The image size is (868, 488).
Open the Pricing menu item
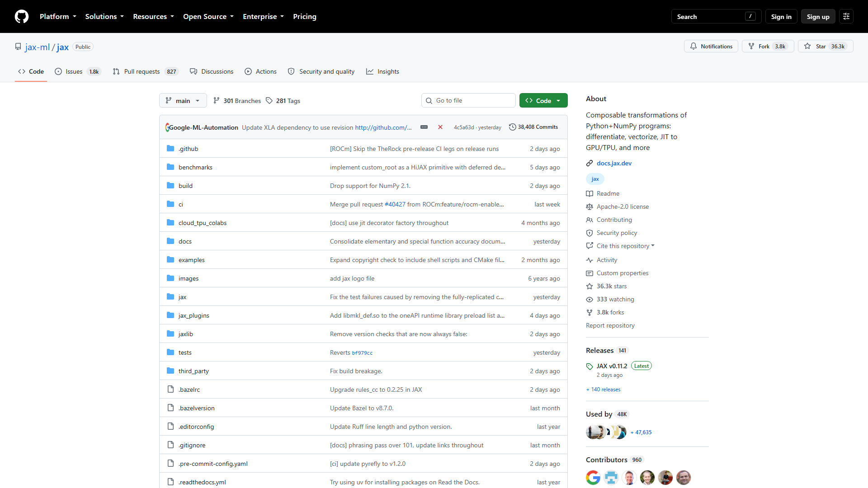pyautogui.click(x=304, y=16)
